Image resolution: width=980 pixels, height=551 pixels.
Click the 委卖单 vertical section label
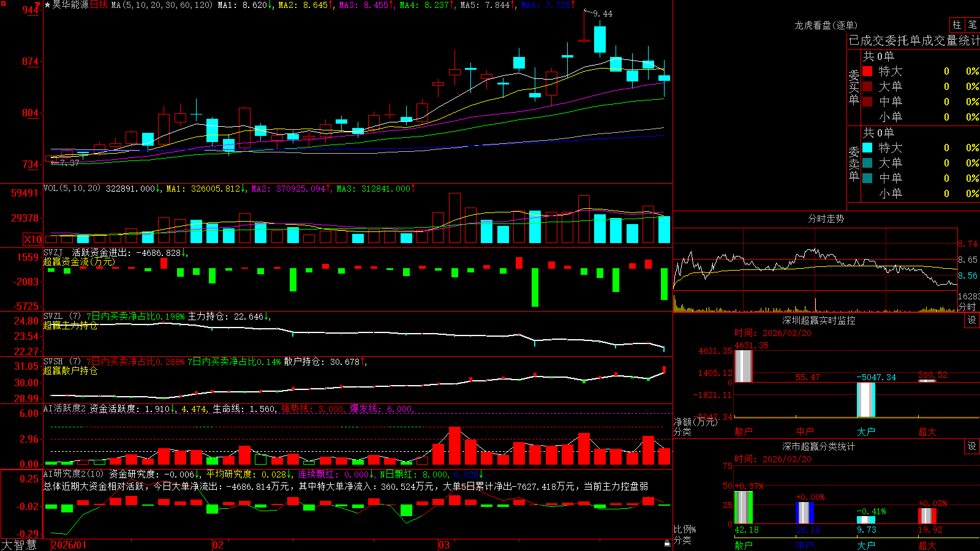tap(854, 163)
